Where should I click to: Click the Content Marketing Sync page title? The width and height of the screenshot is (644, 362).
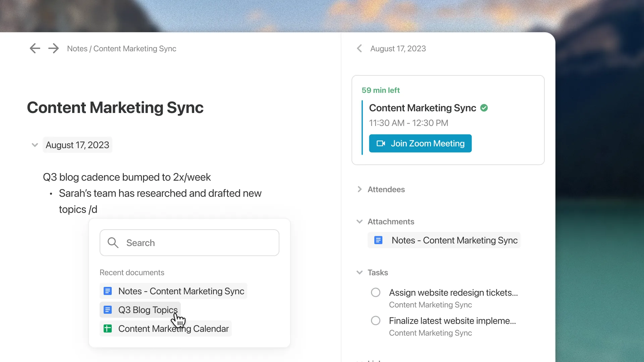115,108
